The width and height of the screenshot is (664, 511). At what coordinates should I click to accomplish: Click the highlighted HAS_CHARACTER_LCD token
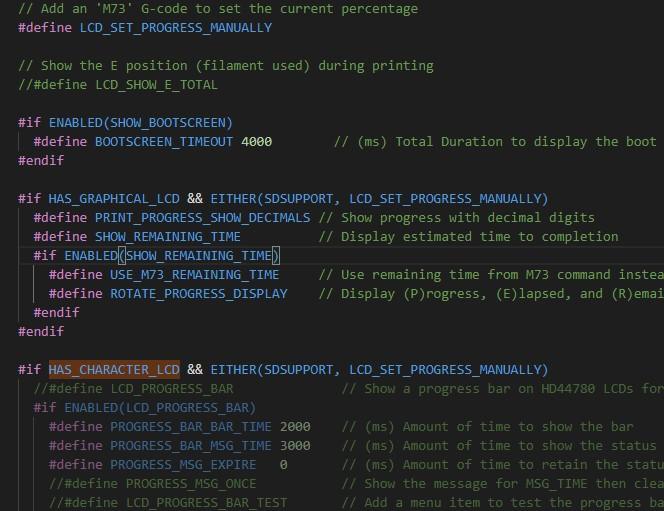point(113,370)
